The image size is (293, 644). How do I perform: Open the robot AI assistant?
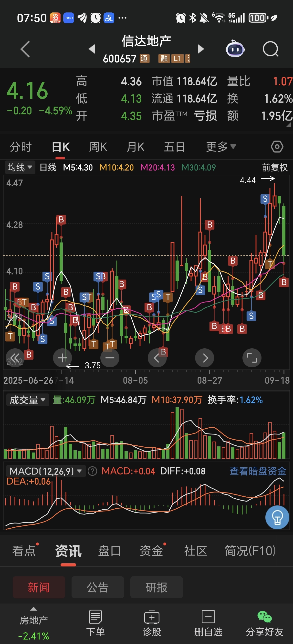pos(235,49)
